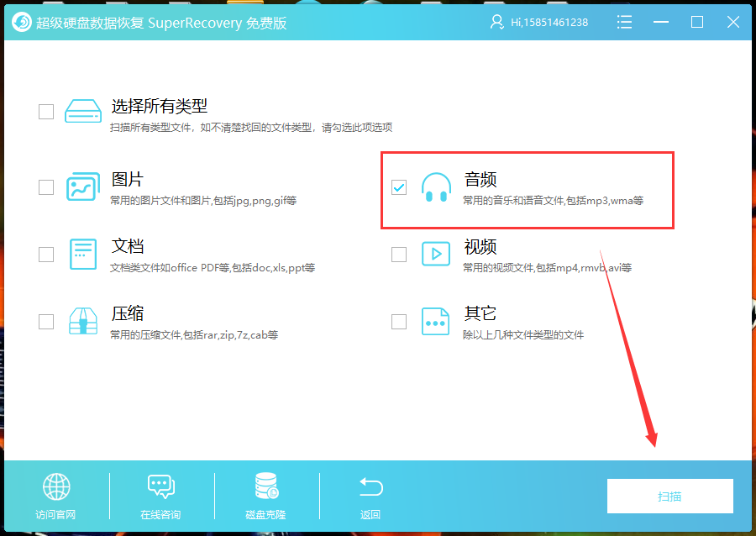Click the document file type icon
Viewport: 756px width, 536px height.
[83, 254]
